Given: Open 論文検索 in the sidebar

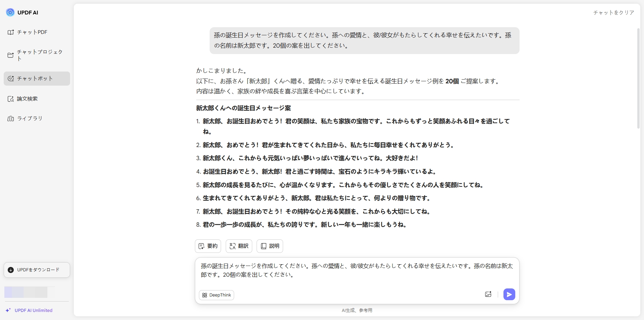Looking at the screenshot, I should [x=37, y=99].
